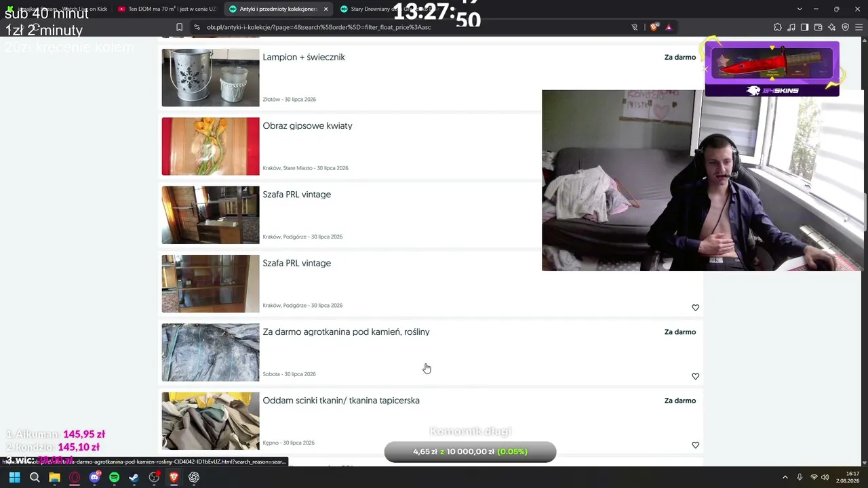Open the volume speaker tray icon

click(x=825, y=477)
